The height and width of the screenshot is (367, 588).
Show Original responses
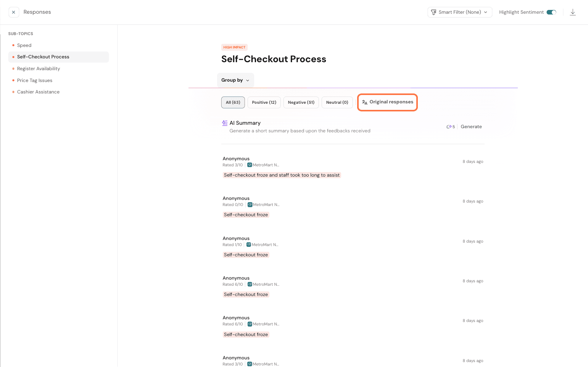point(391,102)
